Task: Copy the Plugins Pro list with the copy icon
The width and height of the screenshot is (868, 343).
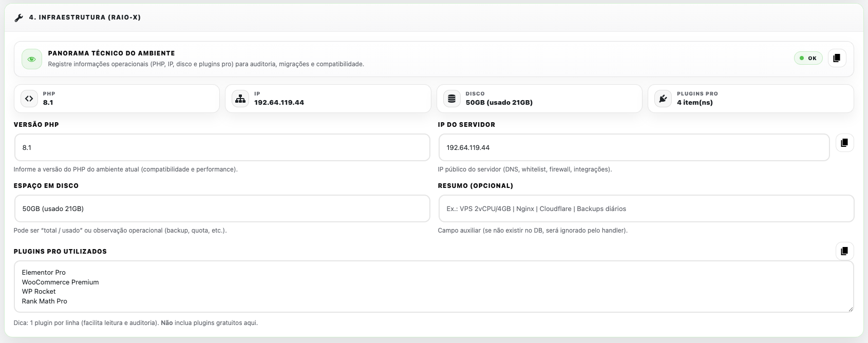Action: (x=844, y=251)
